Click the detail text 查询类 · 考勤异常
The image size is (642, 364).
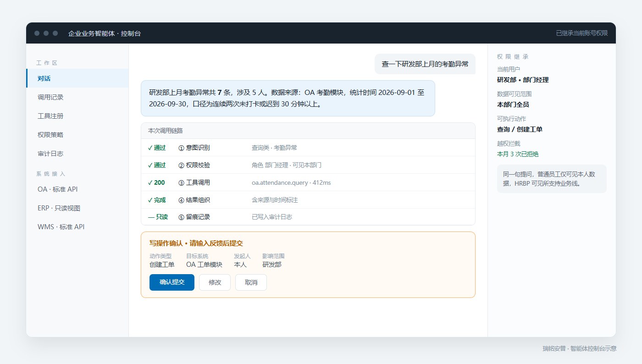tap(274, 148)
